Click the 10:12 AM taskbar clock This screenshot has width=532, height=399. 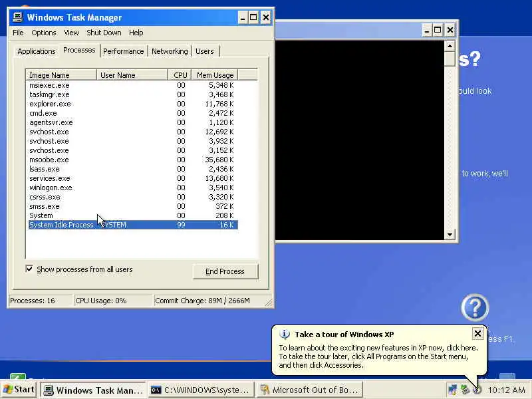506,390
